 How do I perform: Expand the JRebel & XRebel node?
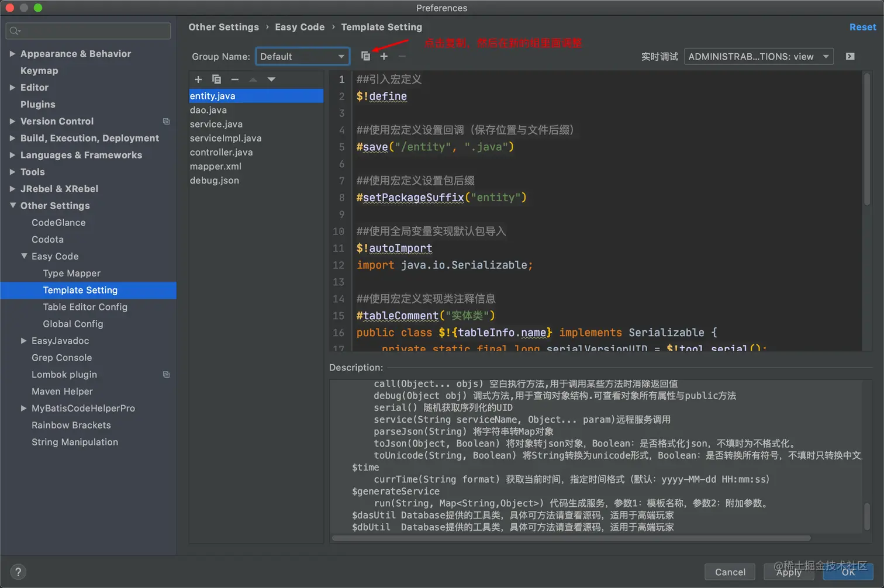pyautogui.click(x=12, y=189)
